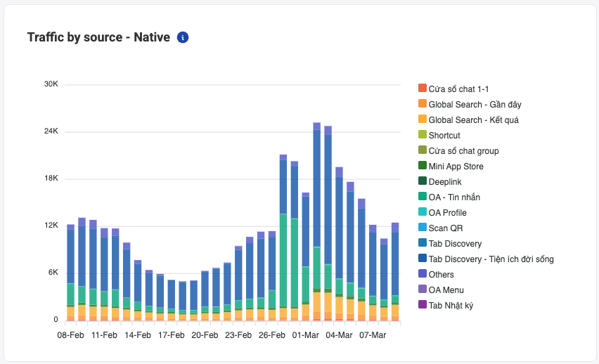The image size is (599, 364).
Task: Click the 04-Mar stacked bar
Action: pyautogui.click(x=340, y=244)
